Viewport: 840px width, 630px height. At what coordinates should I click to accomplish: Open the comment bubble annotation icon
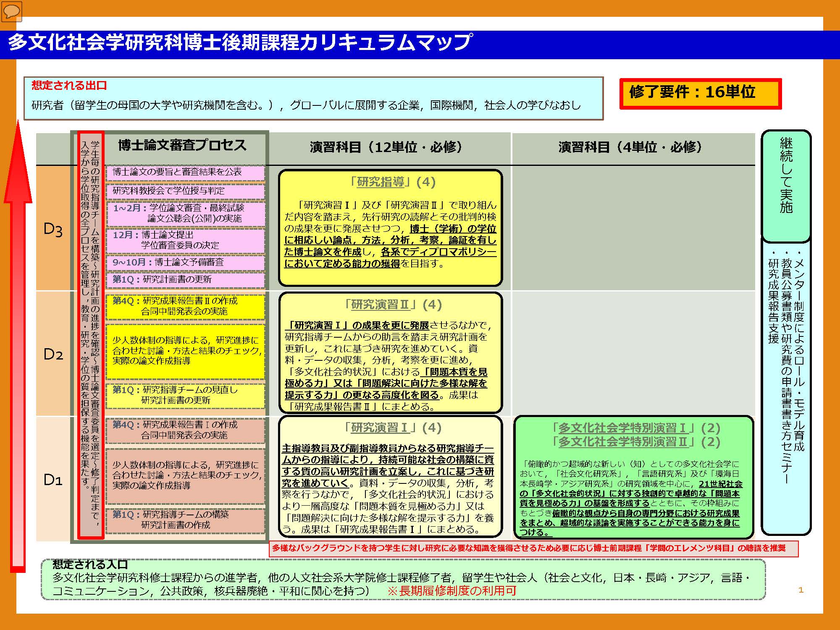coord(11,11)
